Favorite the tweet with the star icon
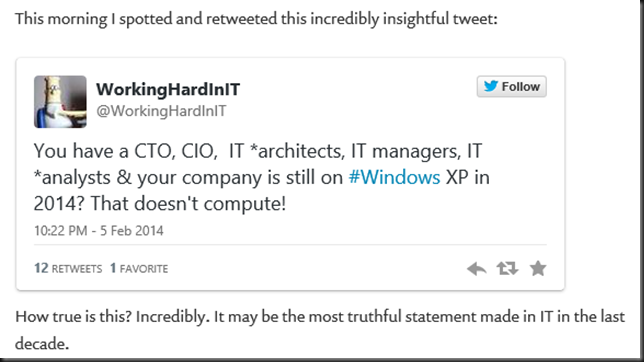Image resolution: width=644 pixels, height=362 pixels. (x=538, y=268)
